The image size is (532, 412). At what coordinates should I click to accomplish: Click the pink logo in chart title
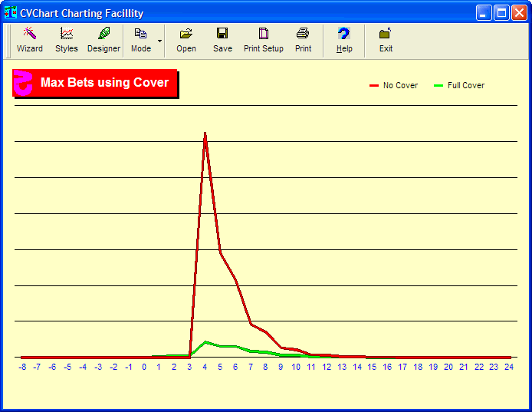pyautogui.click(x=24, y=83)
